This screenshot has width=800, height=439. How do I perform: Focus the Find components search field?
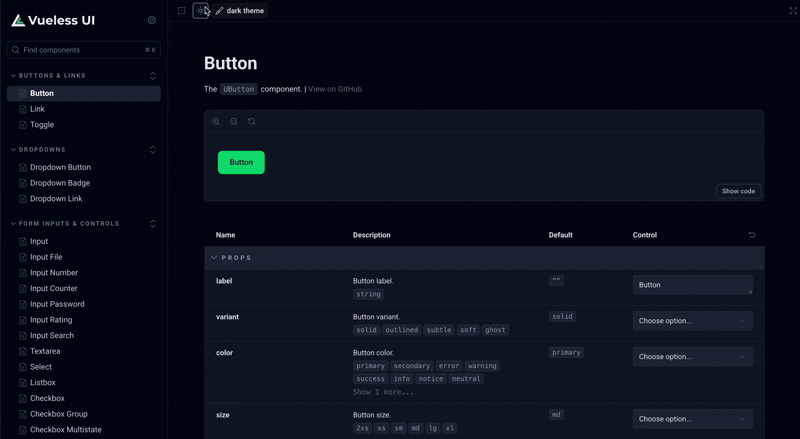(x=84, y=50)
